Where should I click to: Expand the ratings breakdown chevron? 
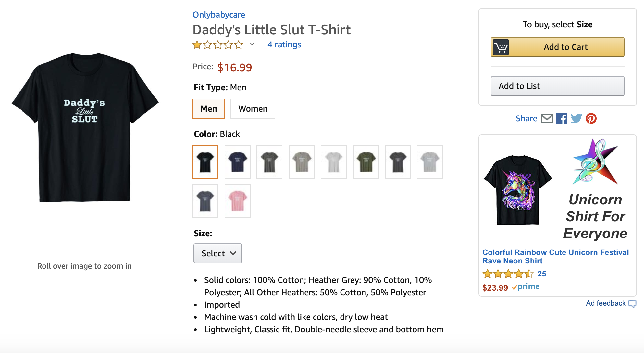coord(252,44)
